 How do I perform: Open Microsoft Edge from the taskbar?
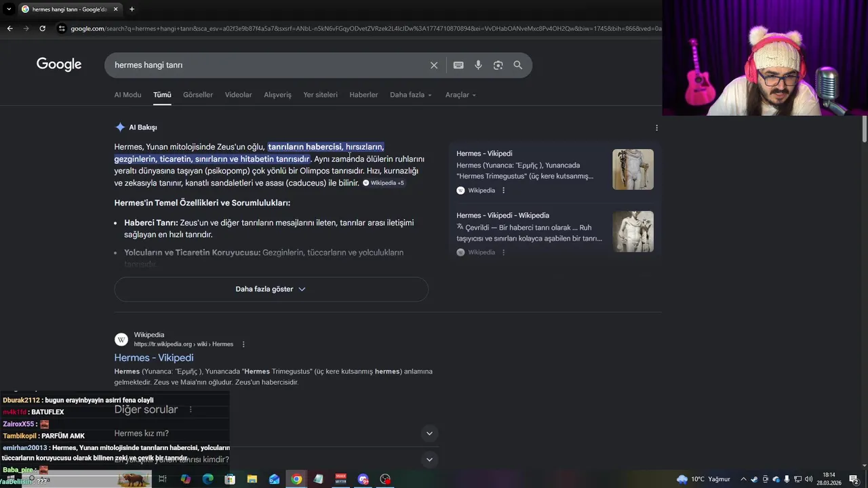point(208,479)
